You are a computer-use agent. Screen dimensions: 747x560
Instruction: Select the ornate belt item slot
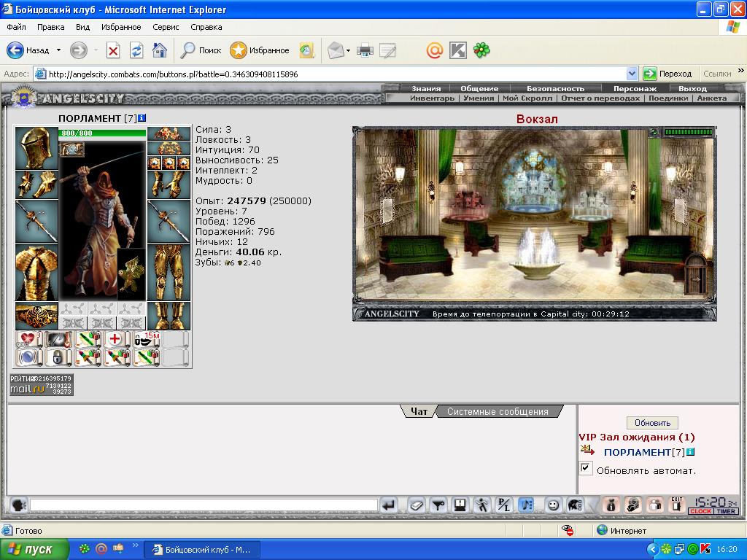coord(36,316)
